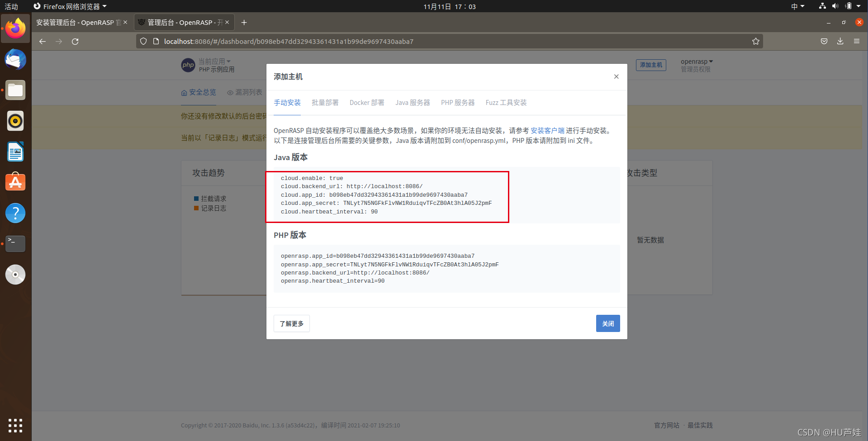Viewport: 868px width, 441px height.
Task: Toggle tracking protection via the shield icon
Action: 143,41
